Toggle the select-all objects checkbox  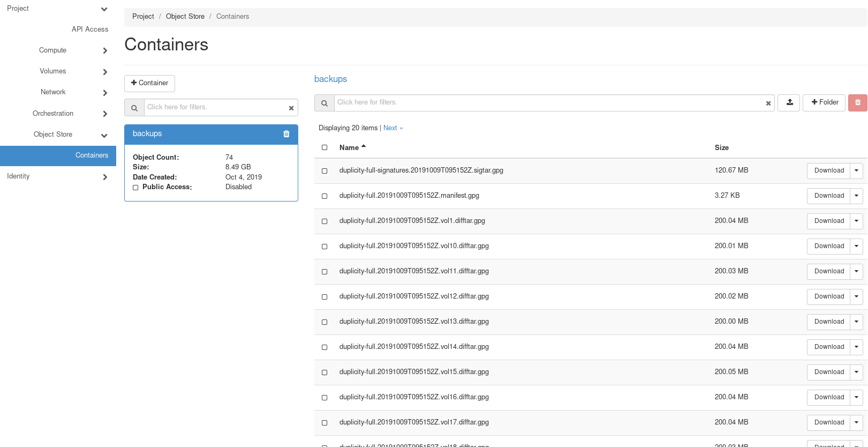click(x=324, y=147)
